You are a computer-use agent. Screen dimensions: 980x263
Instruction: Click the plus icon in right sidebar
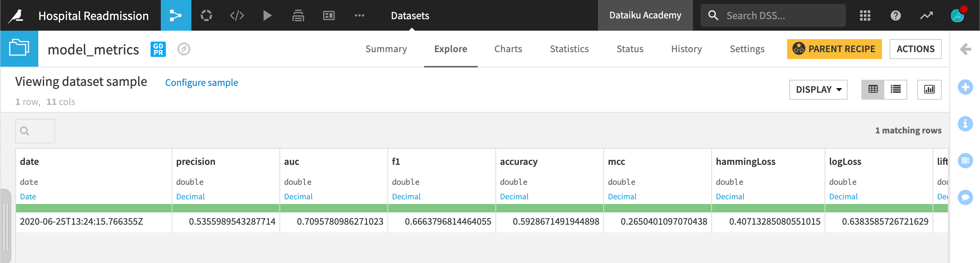pos(965,87)
